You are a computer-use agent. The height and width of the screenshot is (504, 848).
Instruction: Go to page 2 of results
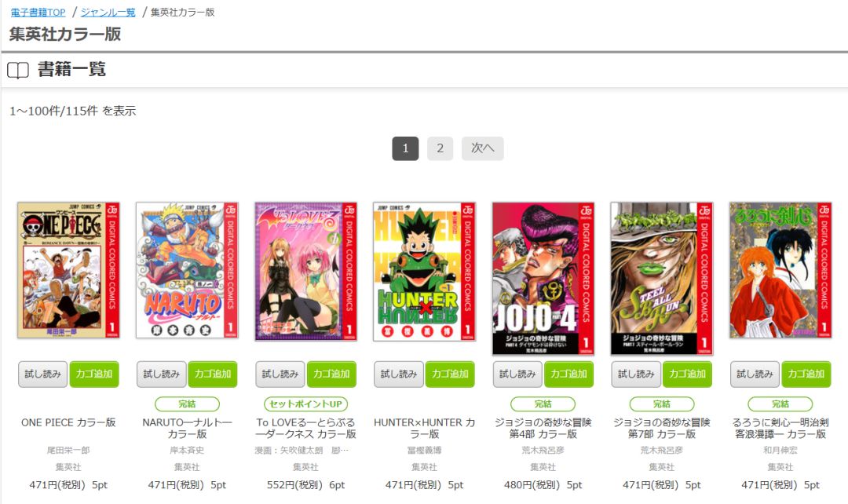tap(440, 148)
